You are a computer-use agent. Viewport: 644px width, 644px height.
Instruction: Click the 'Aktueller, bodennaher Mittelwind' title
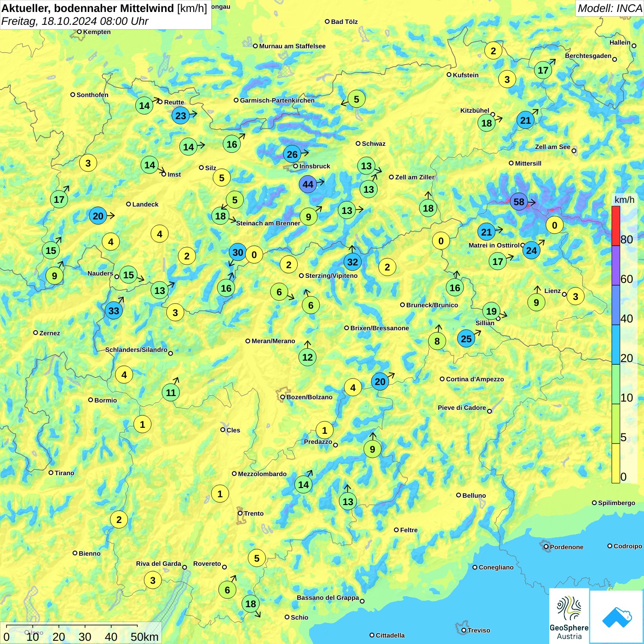tap(88, 8)
